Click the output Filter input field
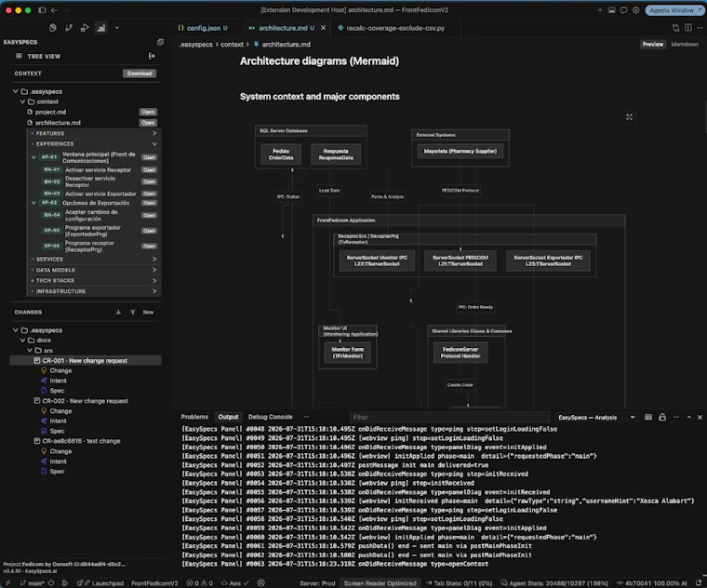707x588 pixels. coord(449,417)
